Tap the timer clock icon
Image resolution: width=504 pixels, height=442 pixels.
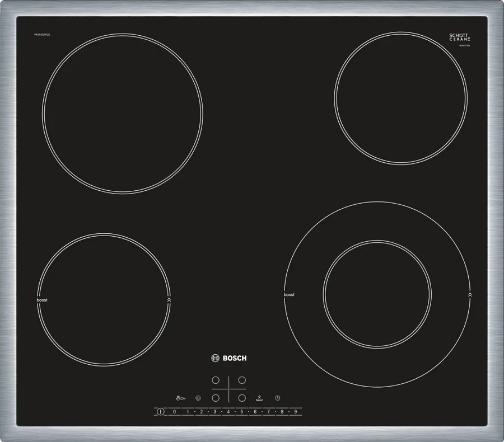point(277,397)
